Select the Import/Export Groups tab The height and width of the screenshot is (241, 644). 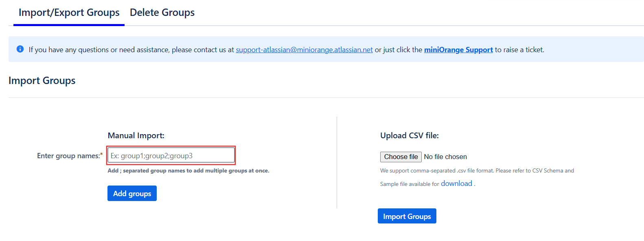pos(69,13)
